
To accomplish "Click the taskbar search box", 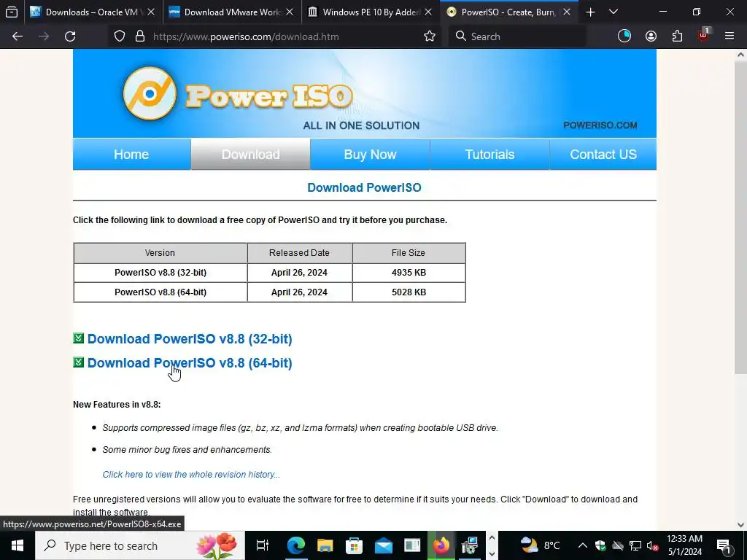I will coord(140,545).
